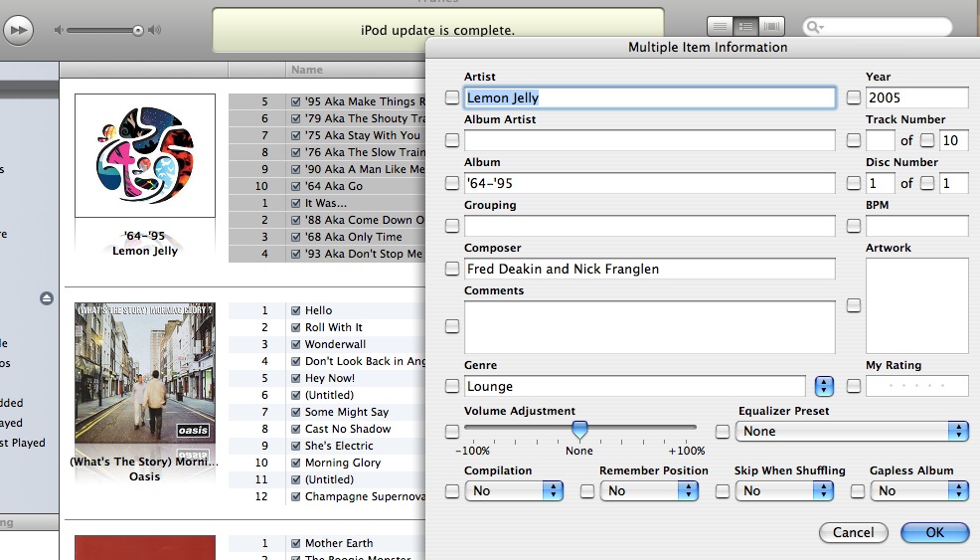Click the Artwork drop well

(x=916, y=306)
